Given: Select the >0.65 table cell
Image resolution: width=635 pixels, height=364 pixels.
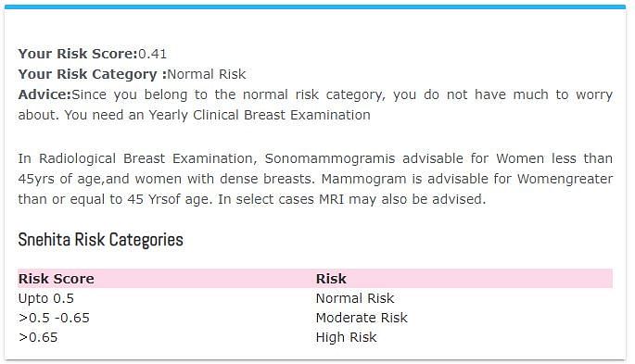Looking at the screenshot, I should pyautogui.click(x=38, y=337).
